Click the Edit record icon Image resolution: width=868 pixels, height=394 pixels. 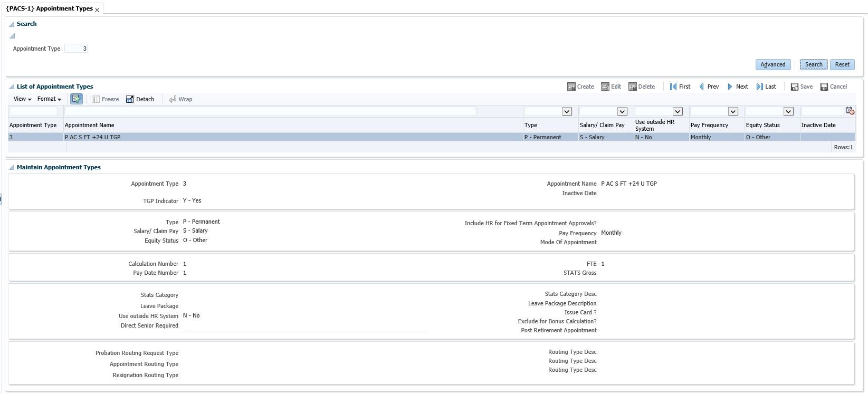pyautogui.click(x=605, y=87)
